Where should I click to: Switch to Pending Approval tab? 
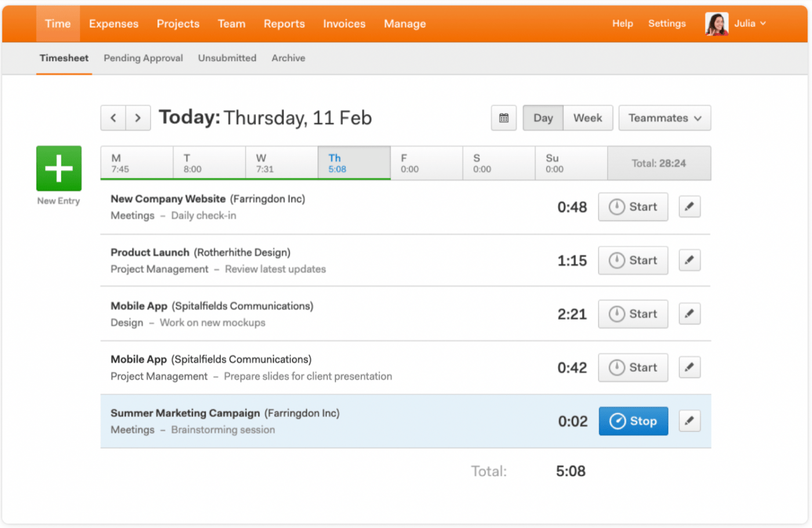click(x=143, y=58)
